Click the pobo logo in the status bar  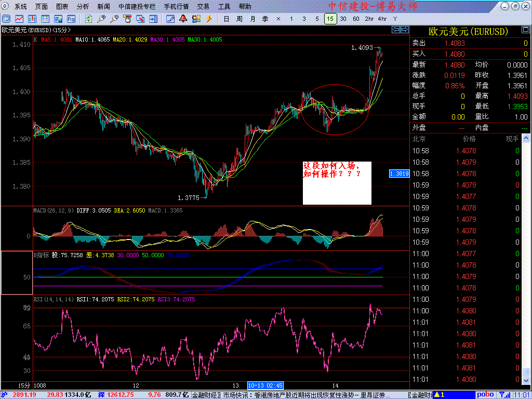click(486, 395)
